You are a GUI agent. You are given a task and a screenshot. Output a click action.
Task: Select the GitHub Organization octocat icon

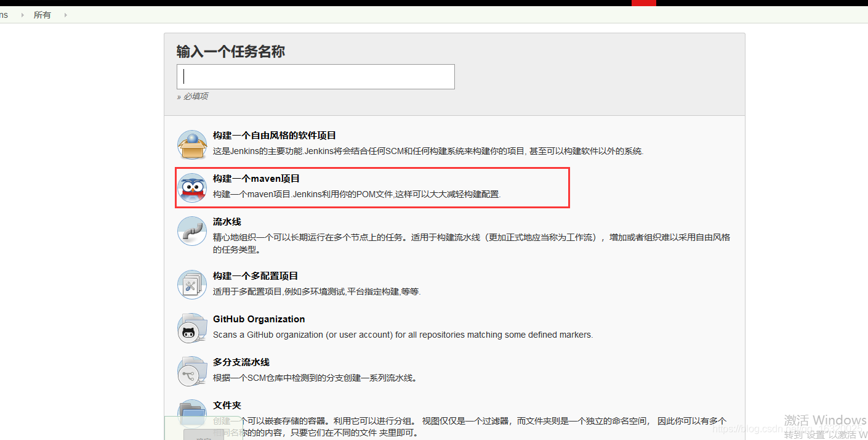[192, 328]
